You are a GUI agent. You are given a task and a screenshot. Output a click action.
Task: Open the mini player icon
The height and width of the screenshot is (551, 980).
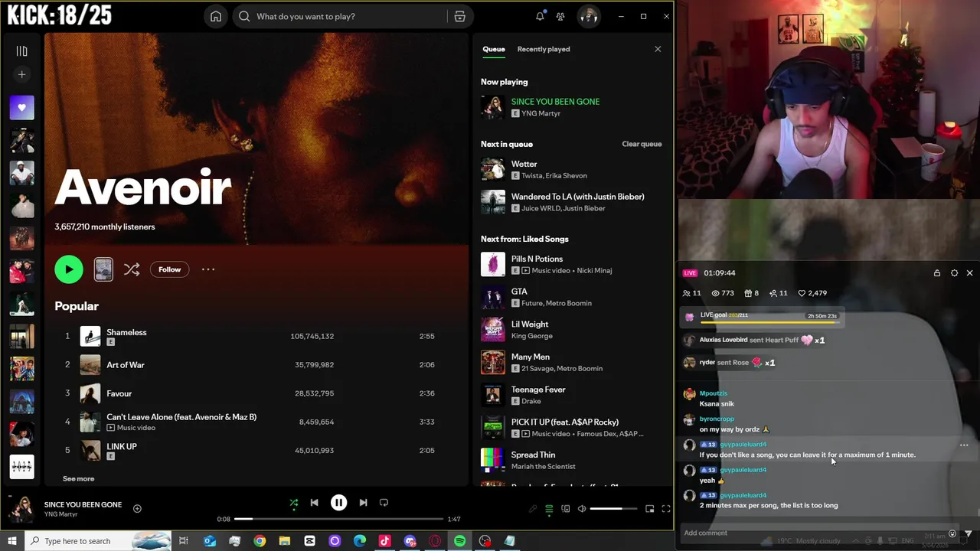(x=649, y=509)
